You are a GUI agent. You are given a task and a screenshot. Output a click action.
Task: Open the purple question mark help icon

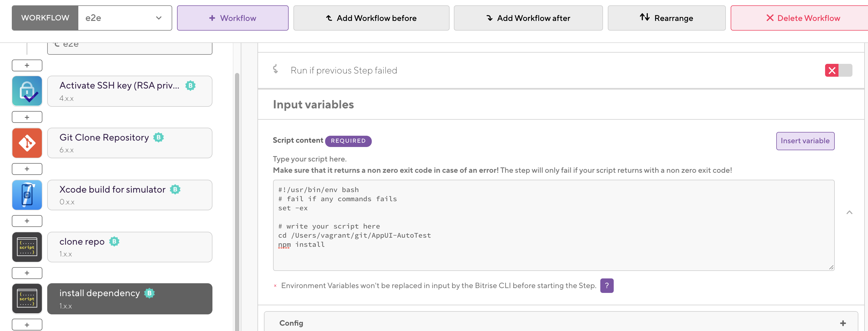606,285
